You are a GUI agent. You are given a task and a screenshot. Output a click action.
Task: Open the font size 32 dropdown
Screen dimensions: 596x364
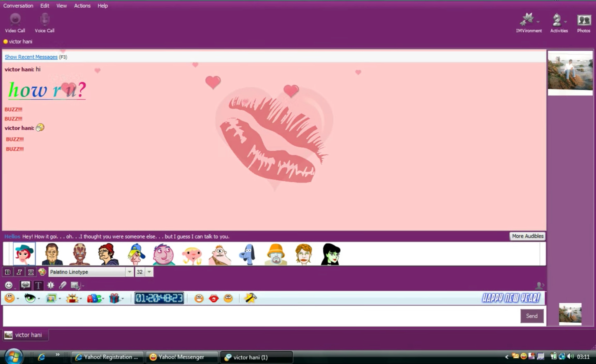149,272
